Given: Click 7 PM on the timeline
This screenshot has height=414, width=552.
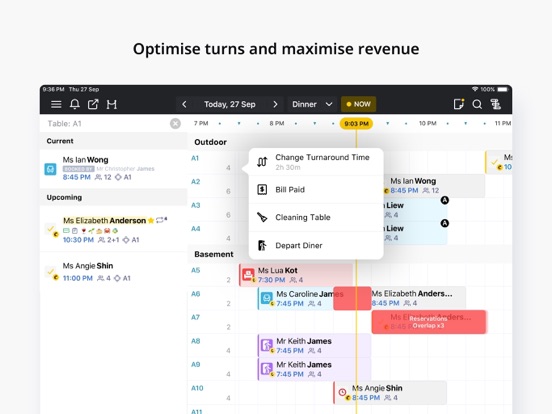Looking at the screenshot, I should pos(201,124).
